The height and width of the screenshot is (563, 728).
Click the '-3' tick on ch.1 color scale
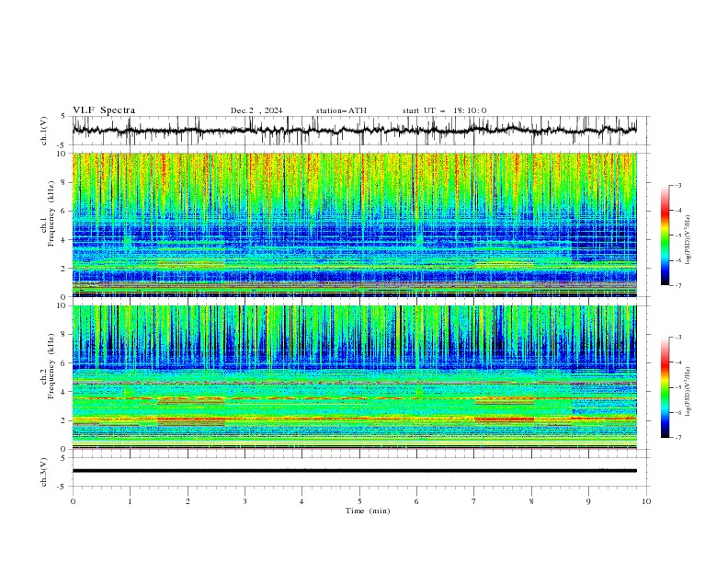(678, 185)
